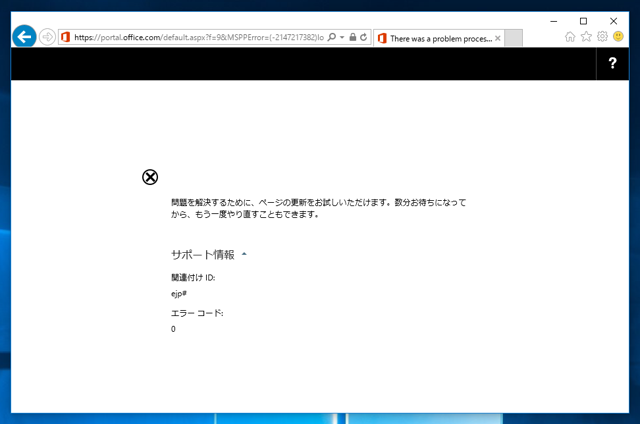Open the address bar dropdown arrow
This screenshot has height=424, width=640.
342,37
